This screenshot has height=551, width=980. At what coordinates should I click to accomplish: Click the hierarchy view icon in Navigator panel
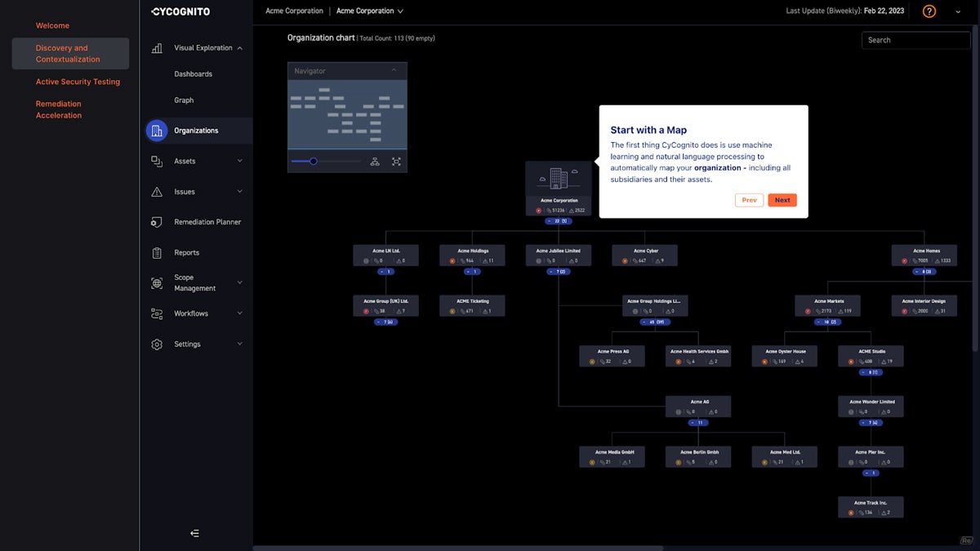tap(376, 162)
